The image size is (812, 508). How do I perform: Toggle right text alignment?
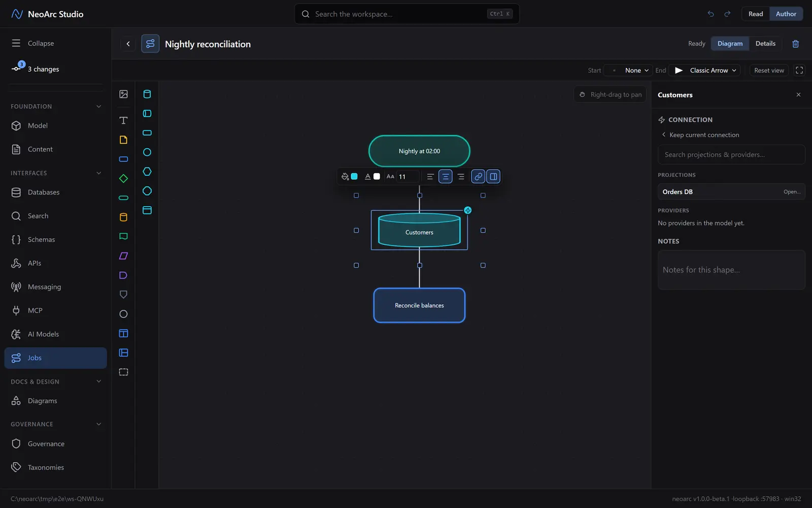click(461, 176)
